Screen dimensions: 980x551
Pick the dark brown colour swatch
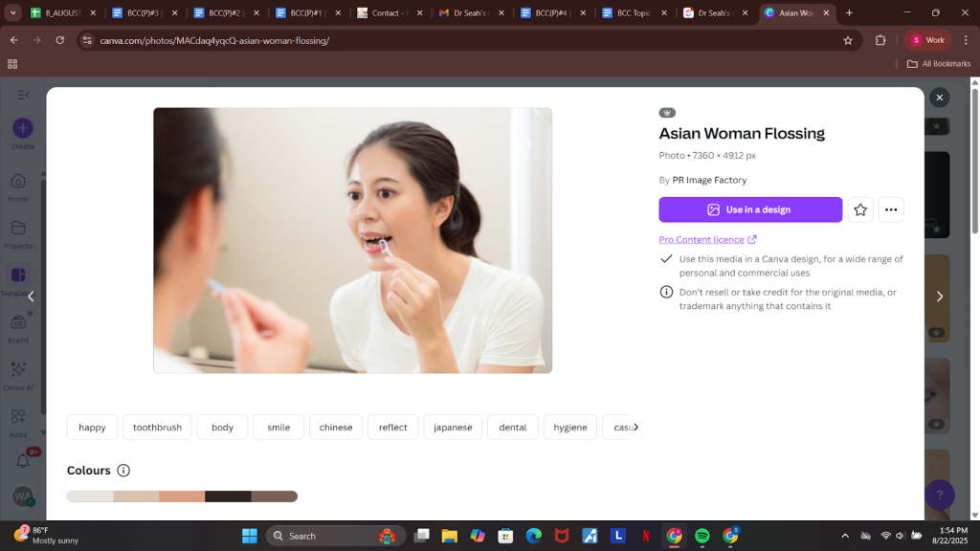coord(228,496)
